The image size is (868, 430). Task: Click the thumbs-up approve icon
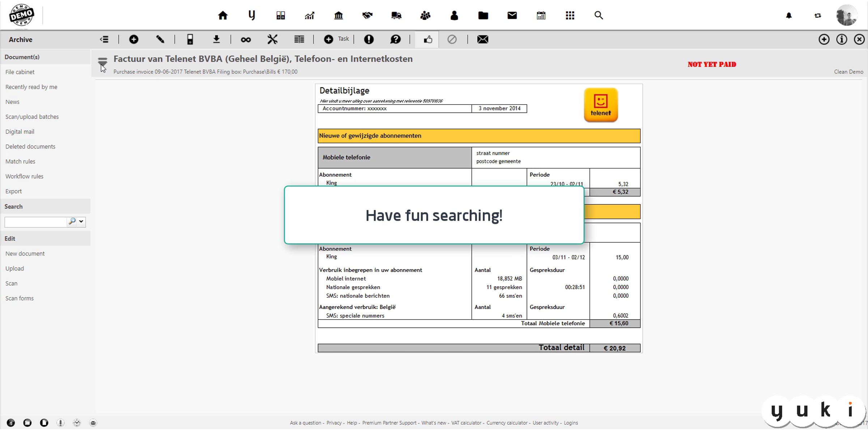(x=428, y=39)
